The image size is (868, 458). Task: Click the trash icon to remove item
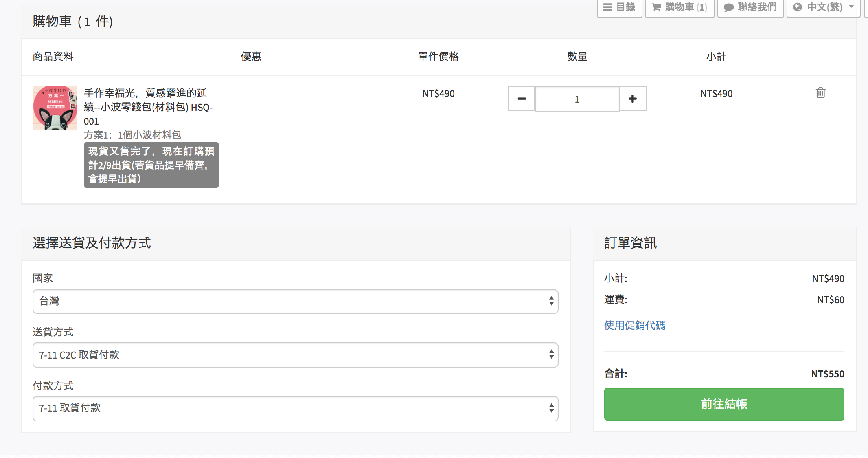click(x=820, y=93)
